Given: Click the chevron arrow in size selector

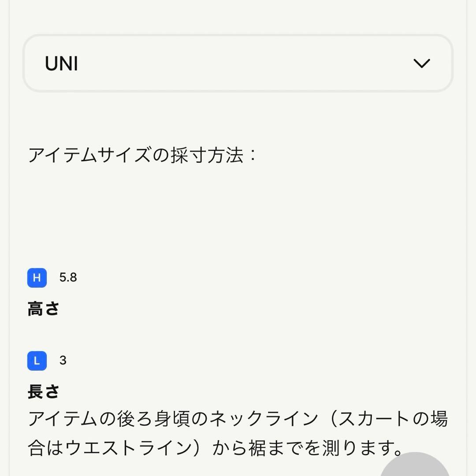Looking at the screenshot, I should [x=421, y=63].
